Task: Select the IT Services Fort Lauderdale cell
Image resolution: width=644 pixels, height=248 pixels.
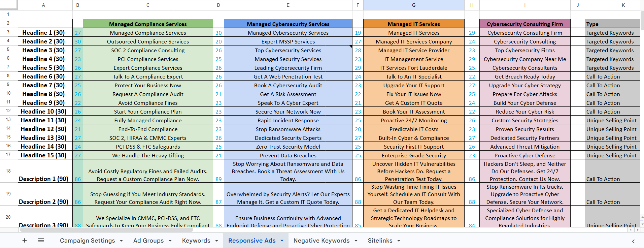Action: click(x=414, y=67)
